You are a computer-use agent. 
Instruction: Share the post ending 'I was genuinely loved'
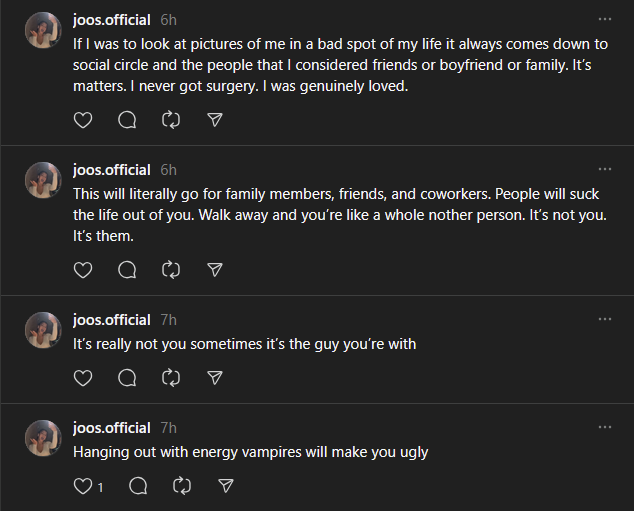pos(214,120)
